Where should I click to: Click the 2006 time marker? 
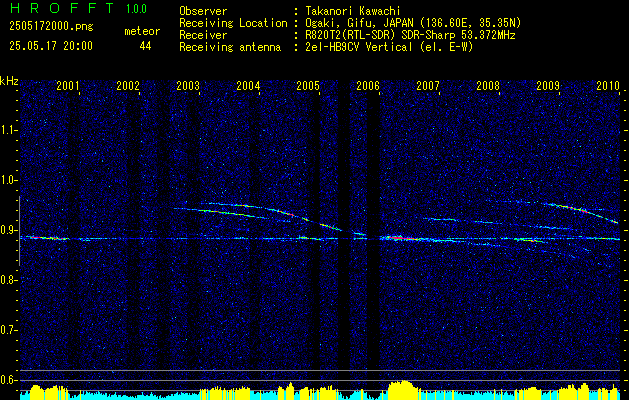tap(368, 85)
